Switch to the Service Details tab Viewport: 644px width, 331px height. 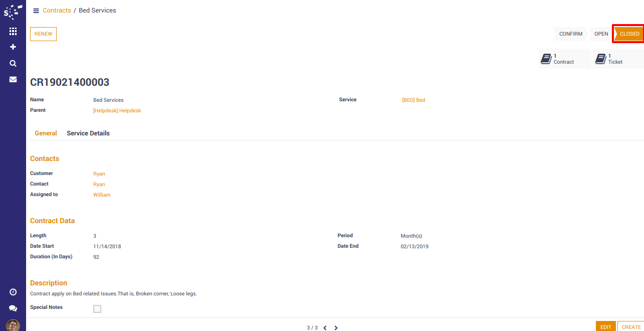tap(88, 133)
